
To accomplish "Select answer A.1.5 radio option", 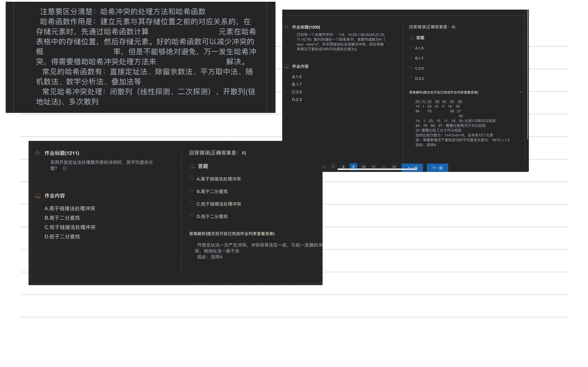I will coord(411,47).
